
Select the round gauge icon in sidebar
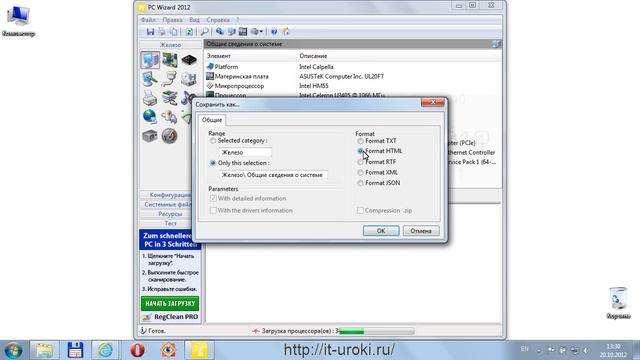(x=169, y=136)
